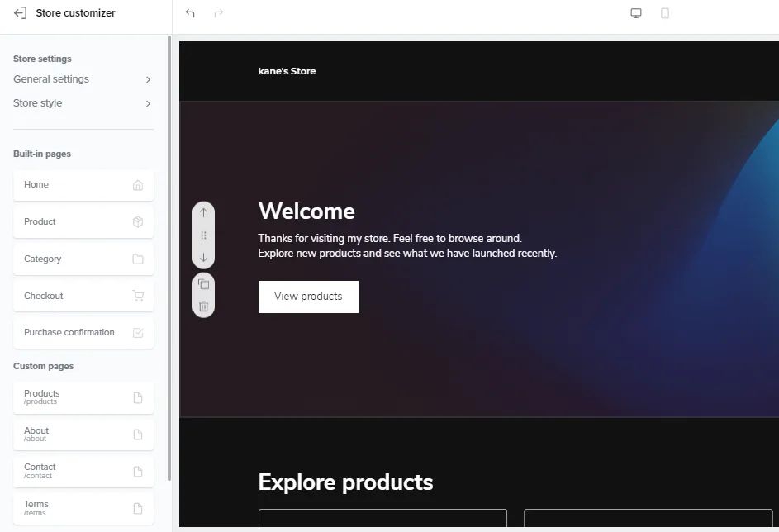Switch to mobile preview

665,13
